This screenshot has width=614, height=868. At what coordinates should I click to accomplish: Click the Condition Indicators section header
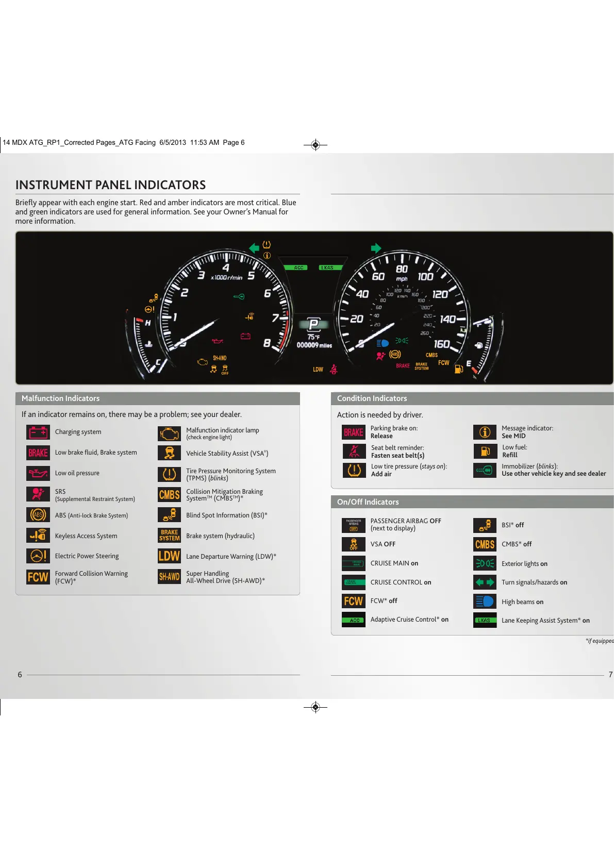coord(472,398)
